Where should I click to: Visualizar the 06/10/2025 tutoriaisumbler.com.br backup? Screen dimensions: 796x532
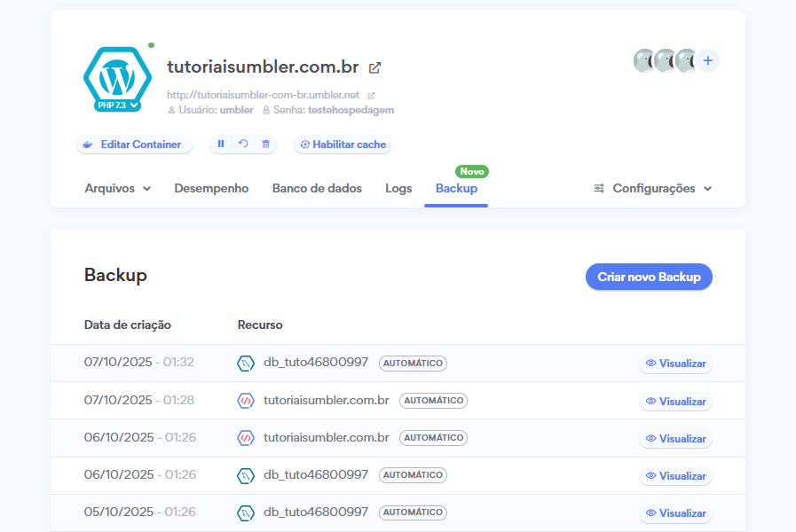pyautogui.click(x=675, y=438)
